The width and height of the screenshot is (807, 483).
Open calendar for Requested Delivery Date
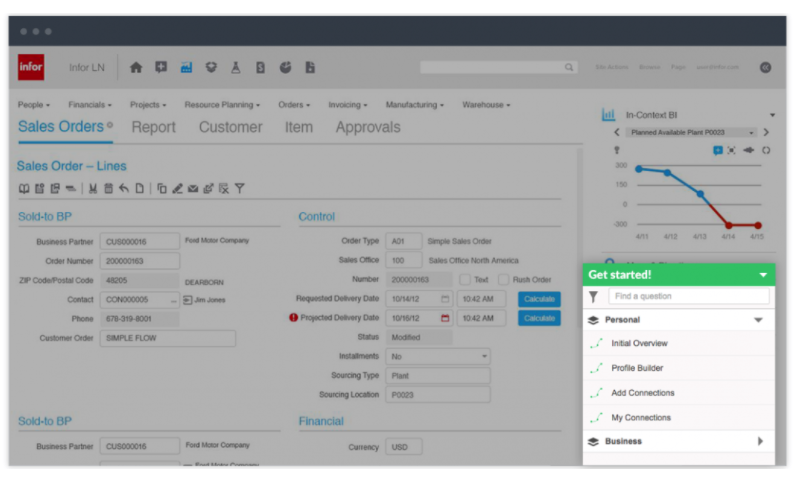pos(445,299)
